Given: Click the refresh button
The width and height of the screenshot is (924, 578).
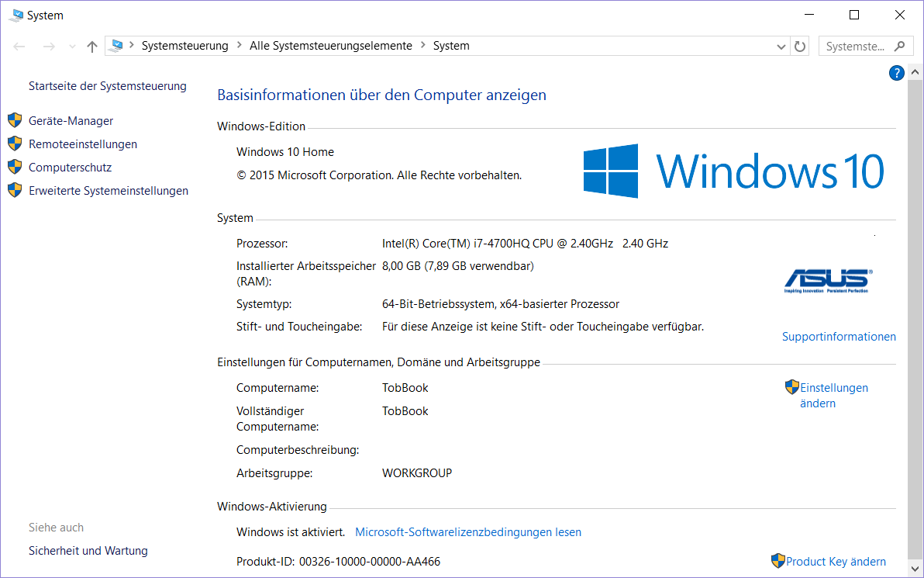Looking at the screenshot, I should click(x=800, y=47).
